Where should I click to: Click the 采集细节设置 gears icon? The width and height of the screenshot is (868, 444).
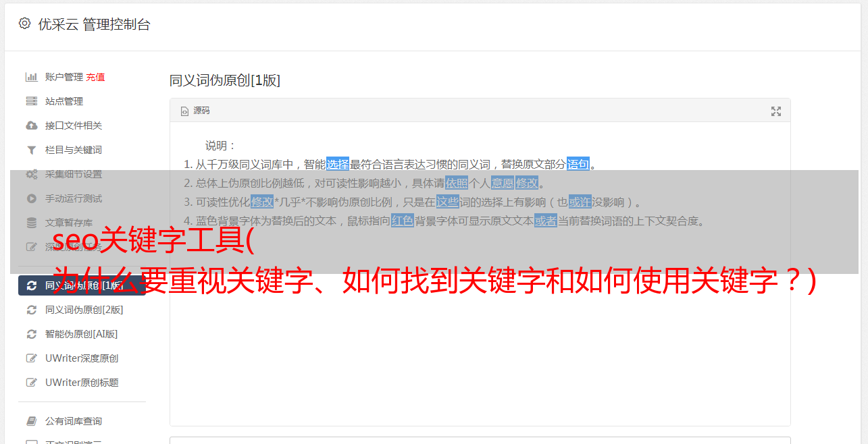click(31, 174)
